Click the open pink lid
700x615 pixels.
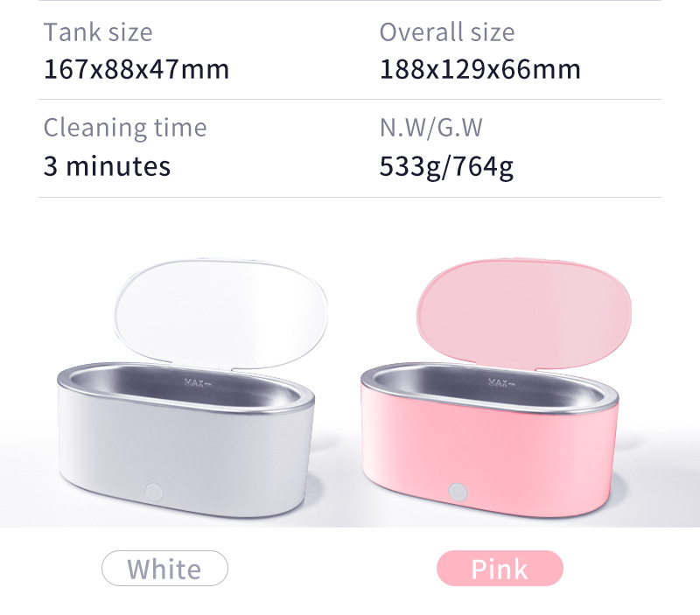[524, 313]
